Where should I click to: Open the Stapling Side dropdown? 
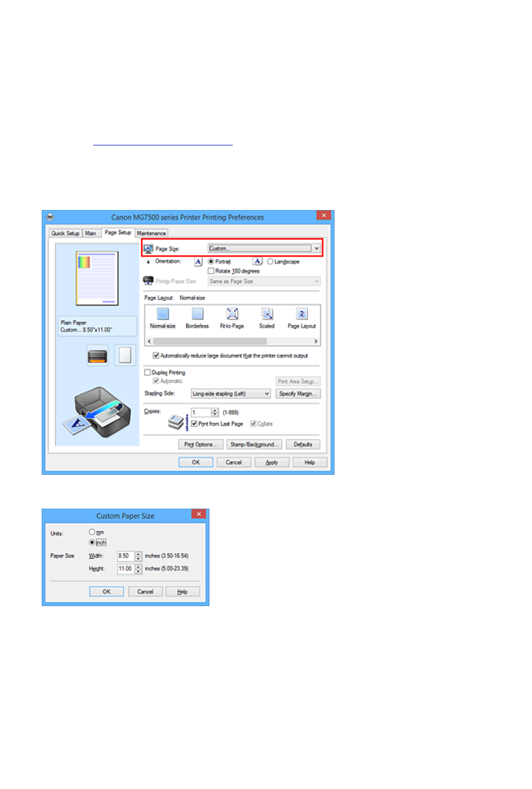point(230,393)
